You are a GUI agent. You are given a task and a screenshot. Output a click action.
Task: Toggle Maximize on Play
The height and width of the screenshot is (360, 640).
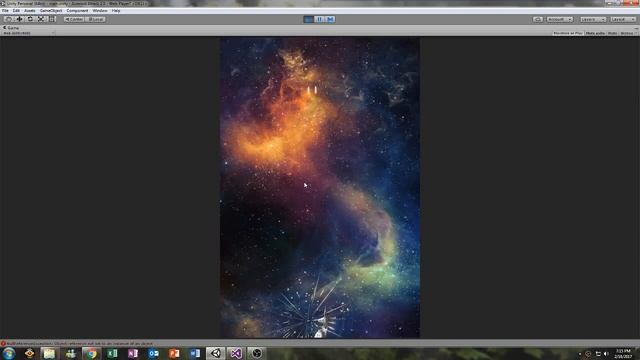568,33
